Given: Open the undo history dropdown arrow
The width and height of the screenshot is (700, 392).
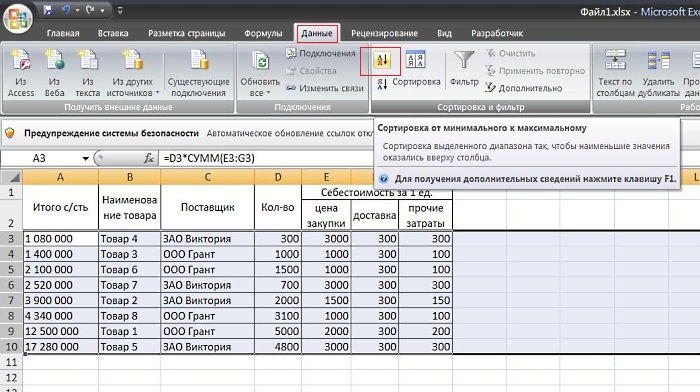Looking at the screenshot, I should [77, 10].
